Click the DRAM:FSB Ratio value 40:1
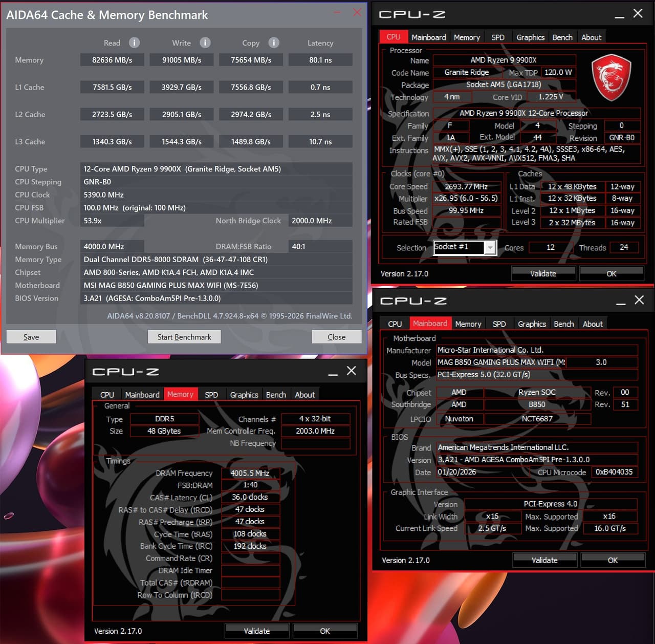655x644 pixels. coord(320,246)
